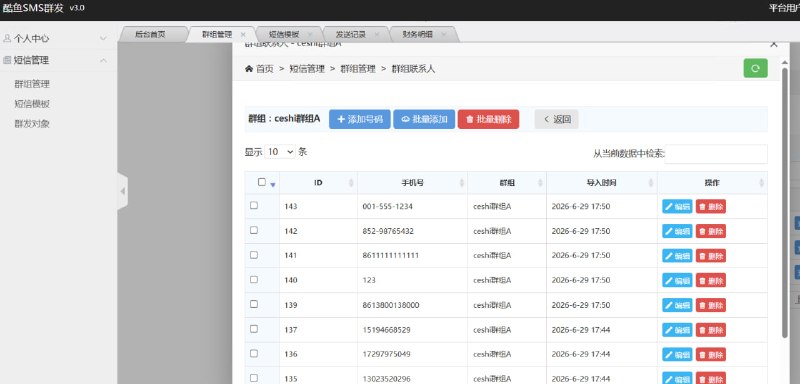Close the 短信模板 tab with its x

click(310, 35)
